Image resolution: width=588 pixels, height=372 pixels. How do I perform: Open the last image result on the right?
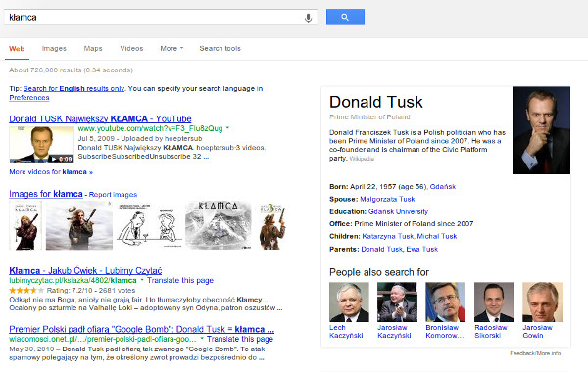tap(272, 225)
